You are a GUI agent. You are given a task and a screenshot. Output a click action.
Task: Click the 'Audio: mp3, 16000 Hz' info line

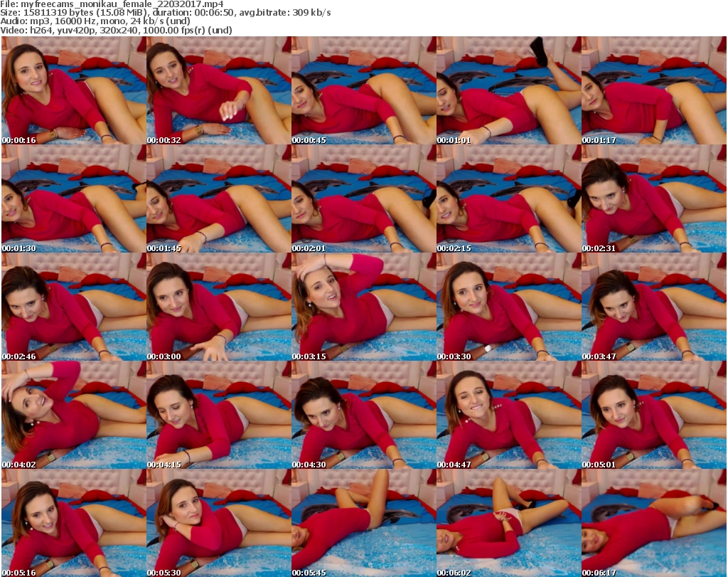point(95,21)
